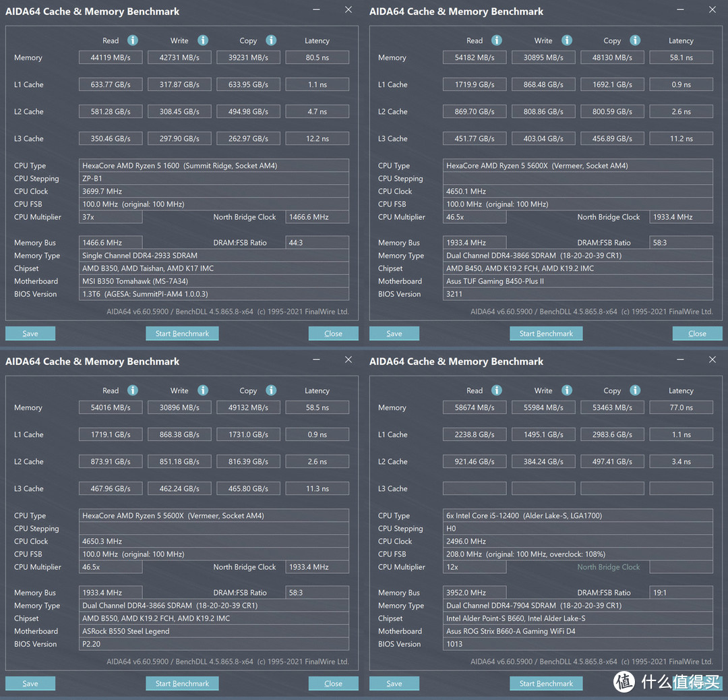Save results in the Ryzen 5 1600 window

30,333
